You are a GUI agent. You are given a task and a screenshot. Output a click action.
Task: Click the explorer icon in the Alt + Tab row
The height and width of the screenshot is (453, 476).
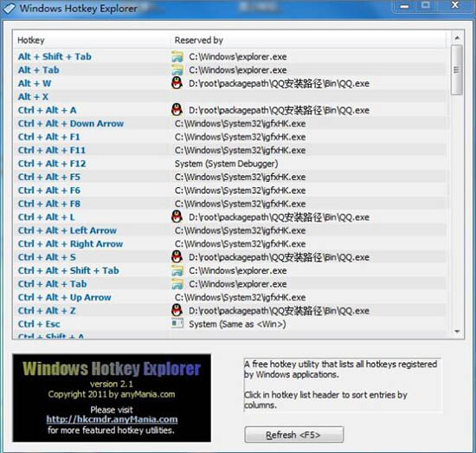(x=177, y=70)
